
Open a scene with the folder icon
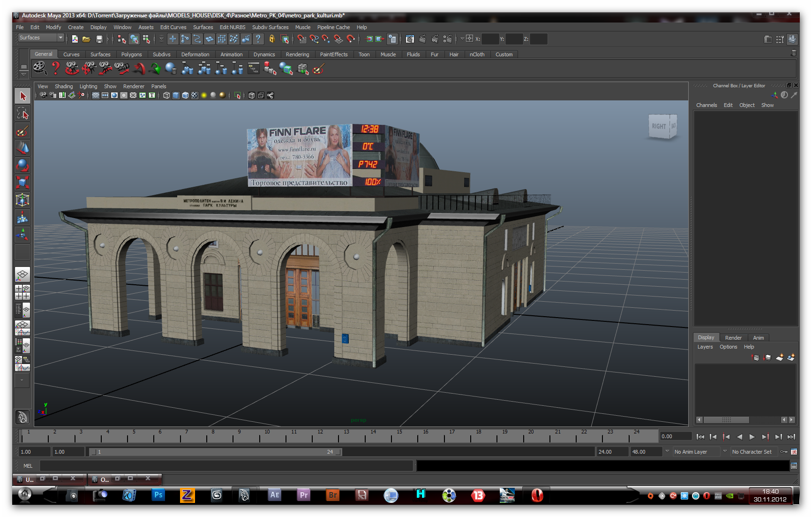pyautogui.click(x=86, y=39)
